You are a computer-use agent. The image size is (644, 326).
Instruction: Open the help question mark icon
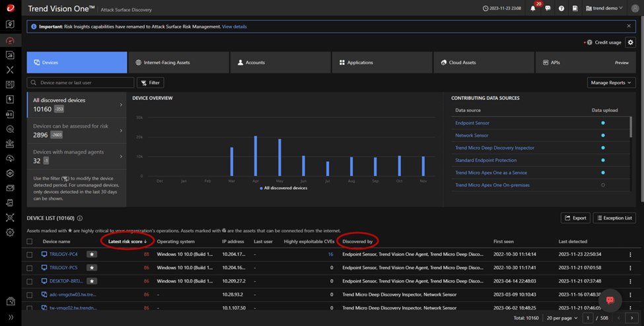coord(561,8)
